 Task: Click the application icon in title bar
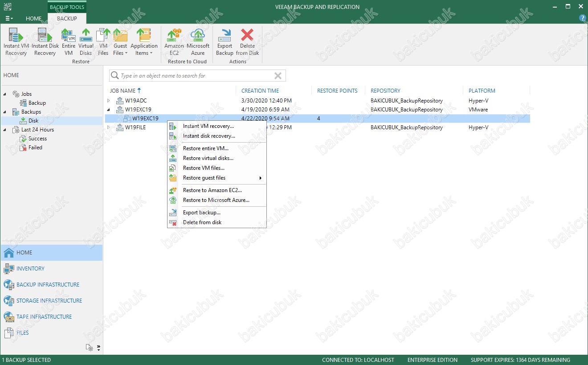pyautogui.click(x=7, y=6)
